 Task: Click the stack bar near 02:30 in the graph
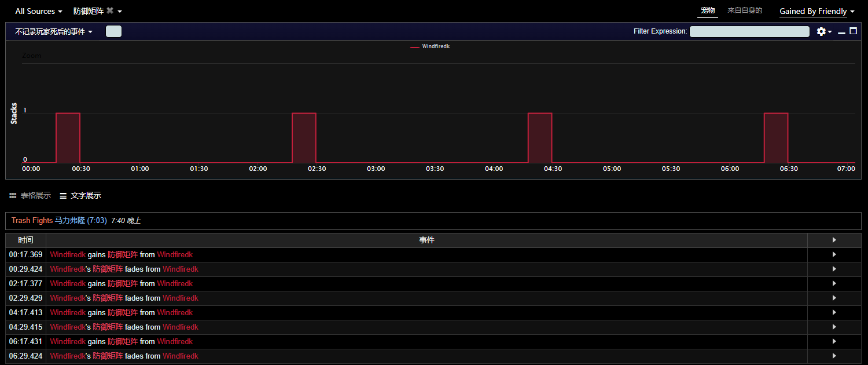(304, 138)
